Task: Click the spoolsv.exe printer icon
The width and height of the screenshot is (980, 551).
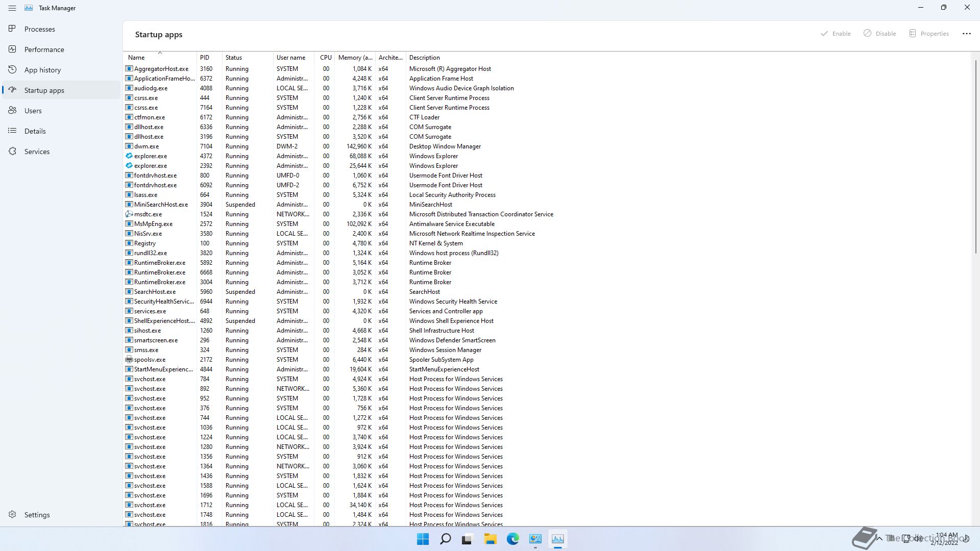Action: (129, 360)
